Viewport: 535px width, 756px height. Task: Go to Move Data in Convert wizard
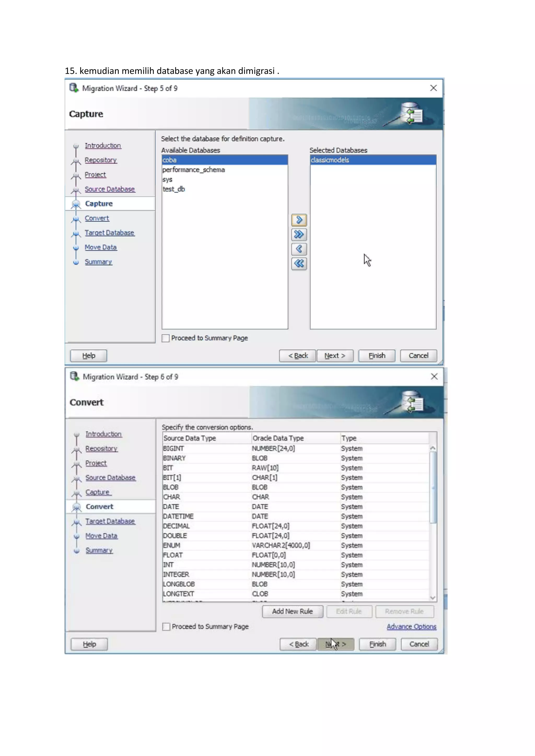(101, 536)
